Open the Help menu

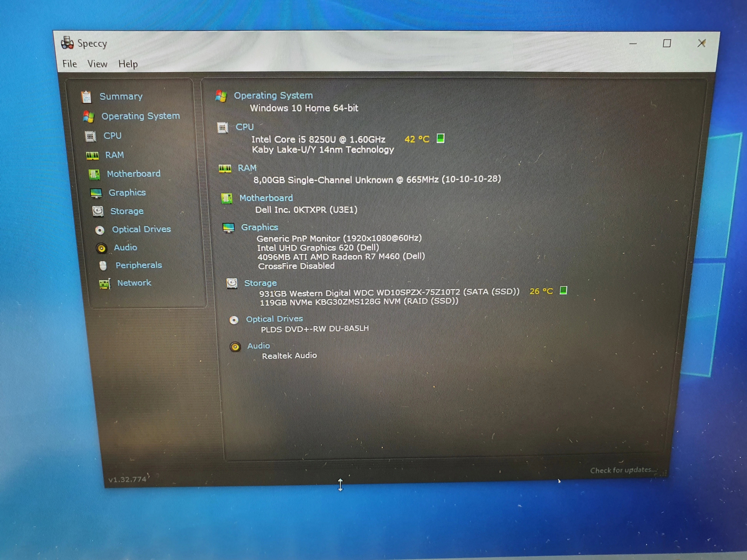[128, 64]
